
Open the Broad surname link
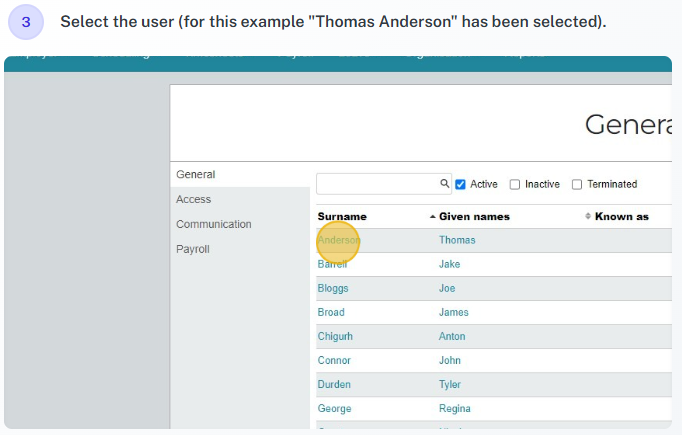click(331, 312)
